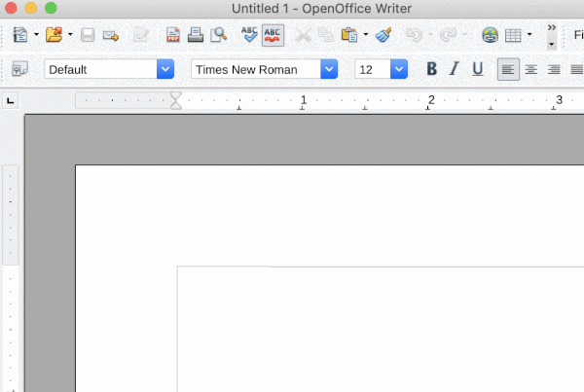Expand the paragraph style dropdown

pos(165,69)
